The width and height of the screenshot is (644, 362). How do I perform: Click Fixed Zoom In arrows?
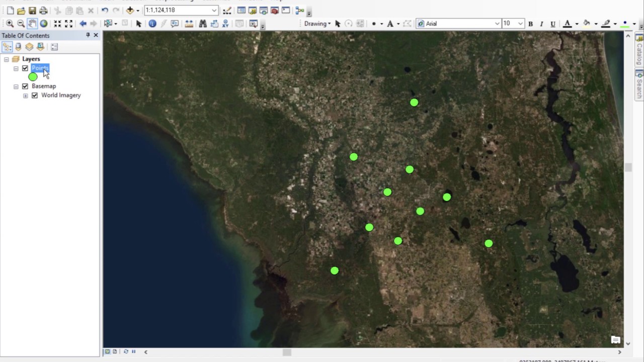click(57, 24)
